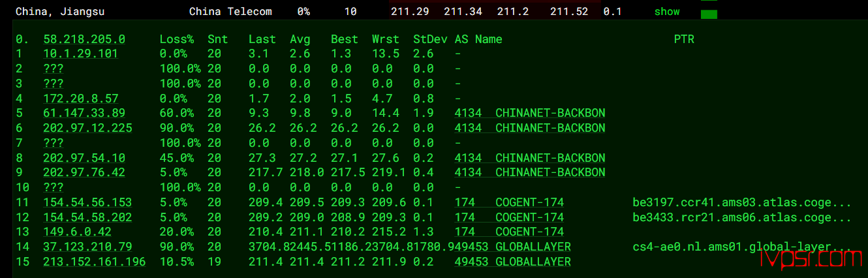Click the PTR text be3433.rcr21.ams06.atlas.coge...

(x=743, y=217)
